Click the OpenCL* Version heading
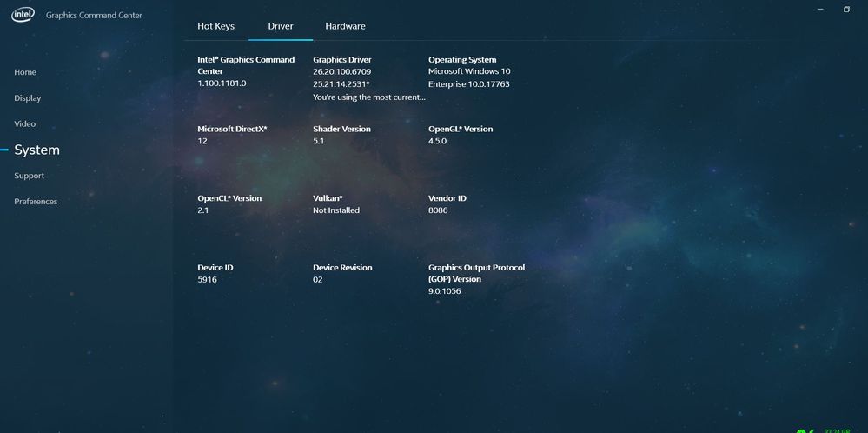 229,197
